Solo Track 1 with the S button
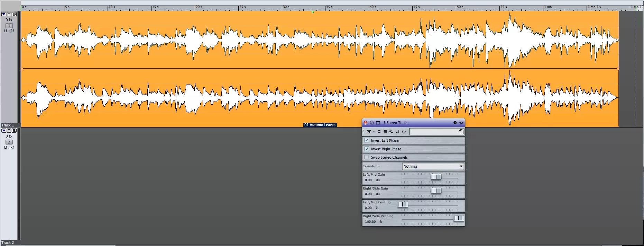644x246 pixels. tap(14, 14)
